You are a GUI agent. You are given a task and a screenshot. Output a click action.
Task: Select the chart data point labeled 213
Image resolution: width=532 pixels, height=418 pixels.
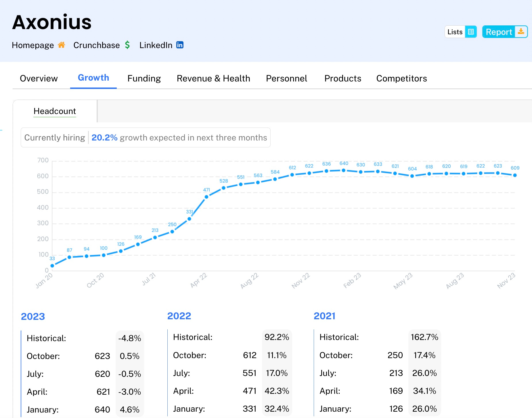click(155, 238)
